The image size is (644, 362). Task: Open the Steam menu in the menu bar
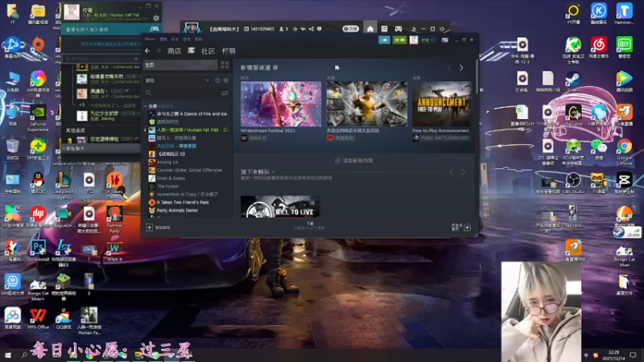150,39
